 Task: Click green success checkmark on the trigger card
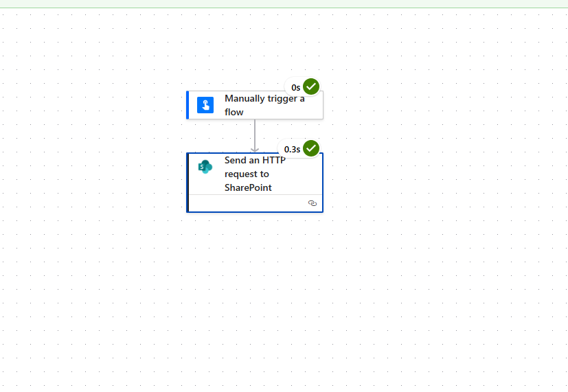tap(311, 87)
